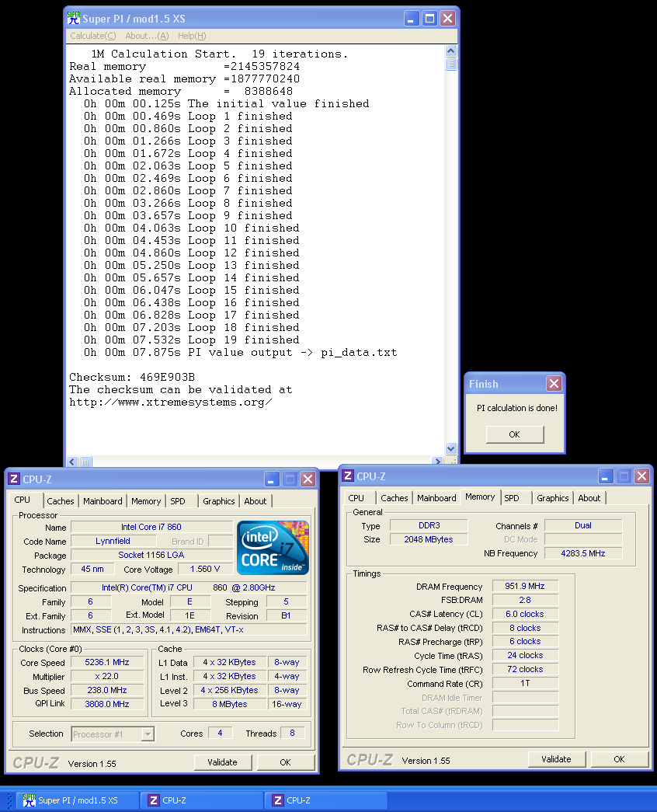Image resolution: width=657 pixels, height=812 pixels.
Task: Maximize the Super PI window
Action: point(429,19)
